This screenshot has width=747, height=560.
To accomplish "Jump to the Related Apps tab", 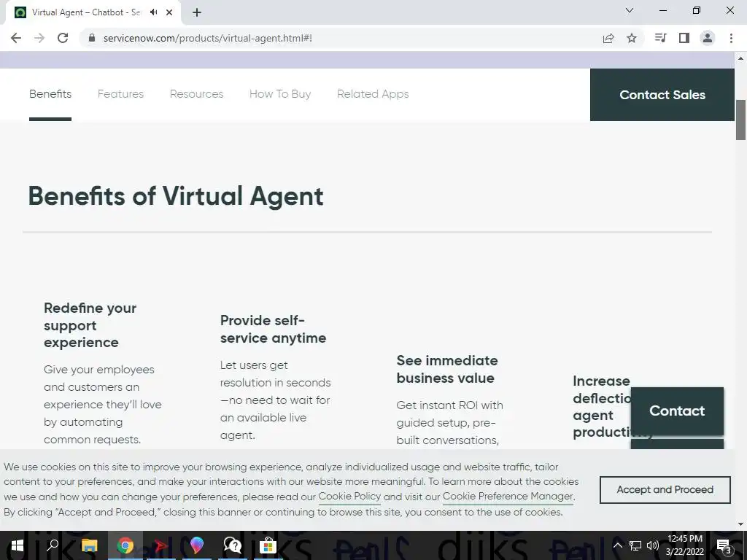I will tap(373, 94).
